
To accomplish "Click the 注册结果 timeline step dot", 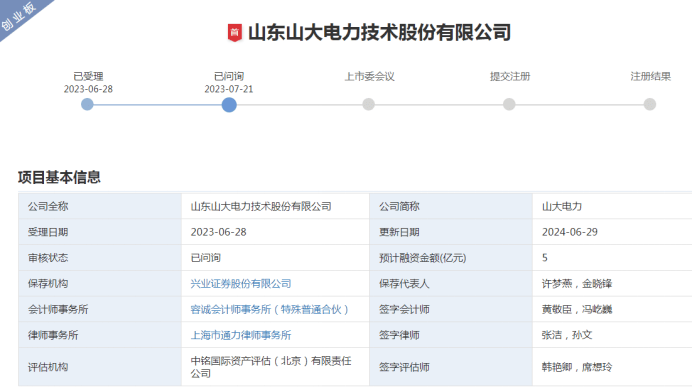I will pyautogui.click(x=650, y=104).
